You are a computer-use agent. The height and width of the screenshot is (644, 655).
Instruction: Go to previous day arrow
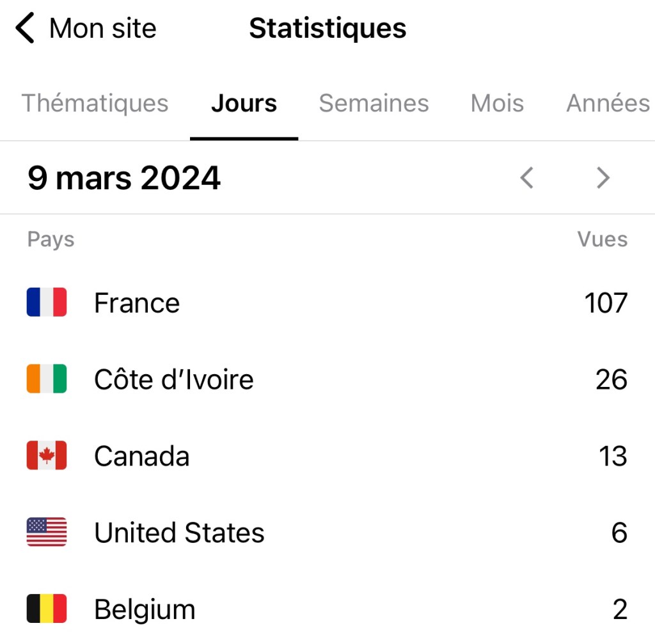526,178
